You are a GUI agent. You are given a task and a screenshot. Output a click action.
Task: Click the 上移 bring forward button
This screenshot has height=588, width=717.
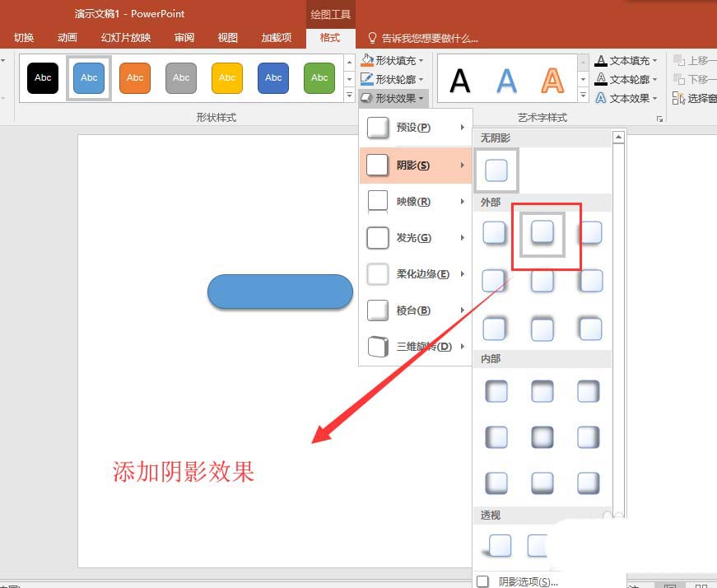[x=694, y=60]
